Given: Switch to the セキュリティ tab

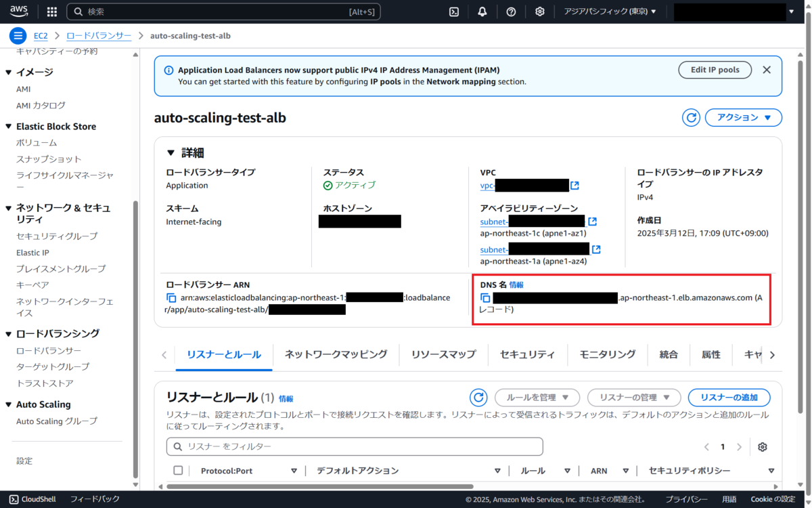Looking at the screenshot, I should click(x=528, y=354).
